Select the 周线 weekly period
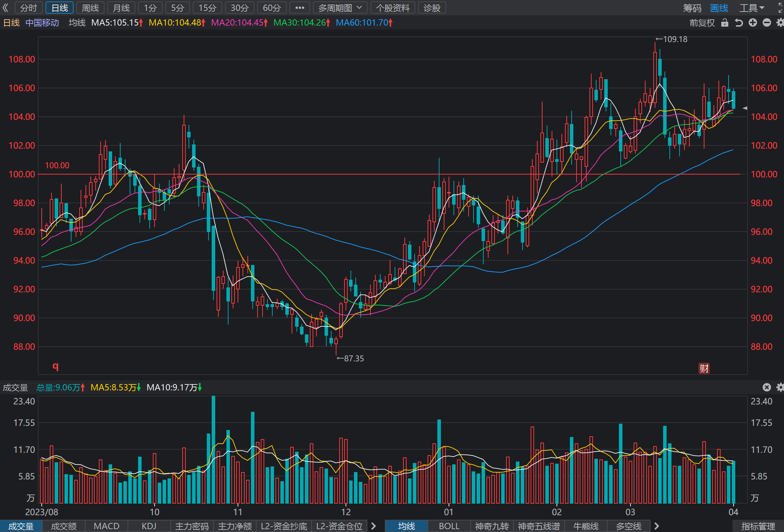The height and width of the screenshot is (532, 784). click(90, 8)
